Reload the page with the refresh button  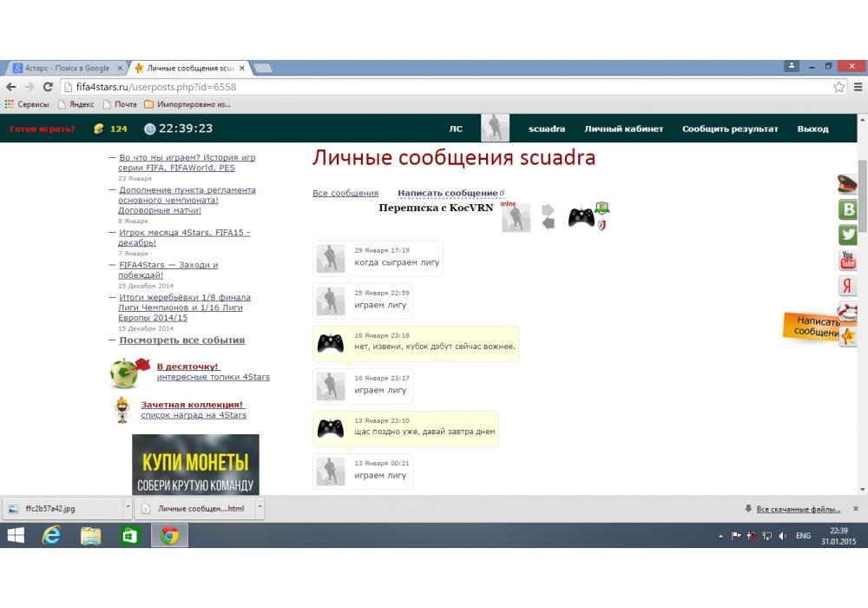click(48, 87)
